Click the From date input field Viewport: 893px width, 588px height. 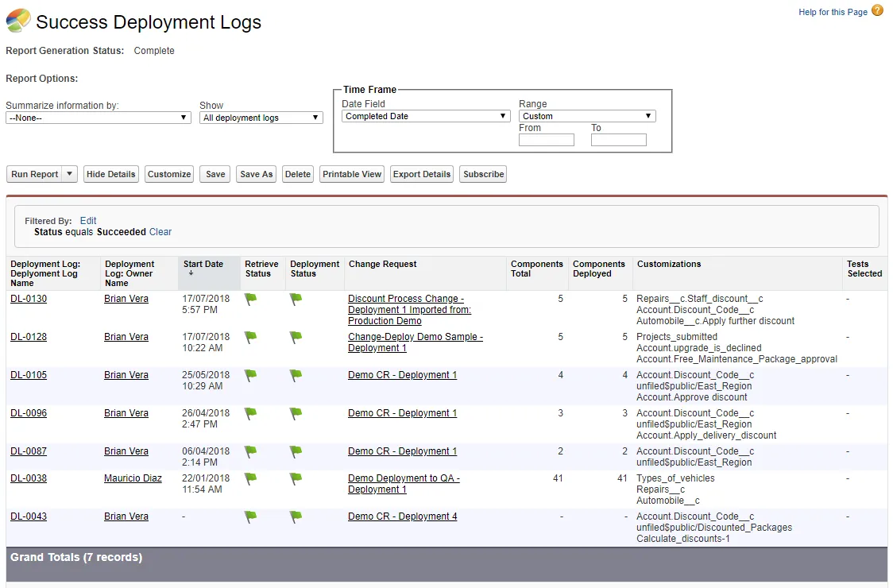point(546,140)
